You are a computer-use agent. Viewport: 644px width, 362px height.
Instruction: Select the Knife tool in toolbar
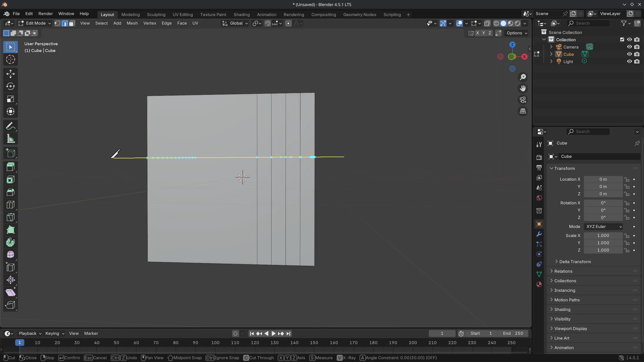click(x=10, y=217)
